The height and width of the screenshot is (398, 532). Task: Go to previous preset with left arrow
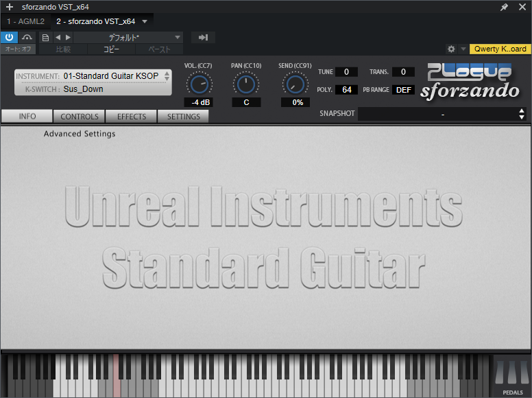click(58, 37)
